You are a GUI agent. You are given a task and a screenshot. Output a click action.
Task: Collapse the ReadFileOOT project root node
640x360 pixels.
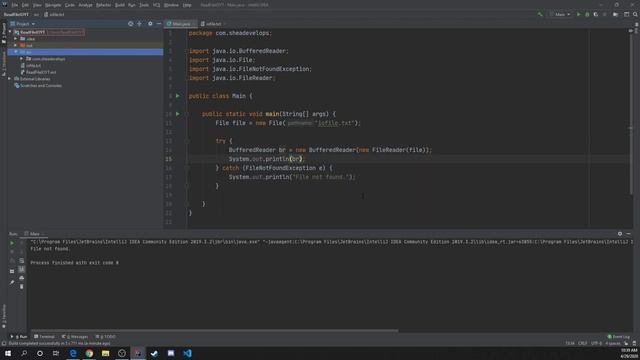pos(10,32)
